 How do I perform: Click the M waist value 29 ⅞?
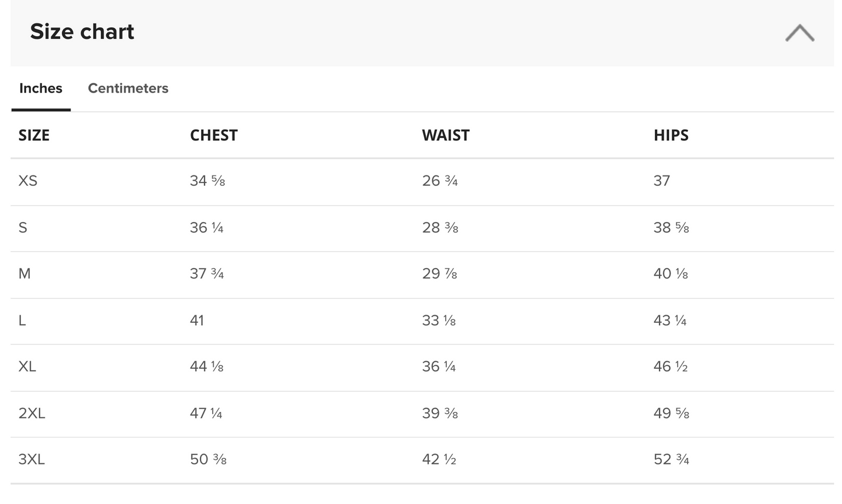pos(439,273)
